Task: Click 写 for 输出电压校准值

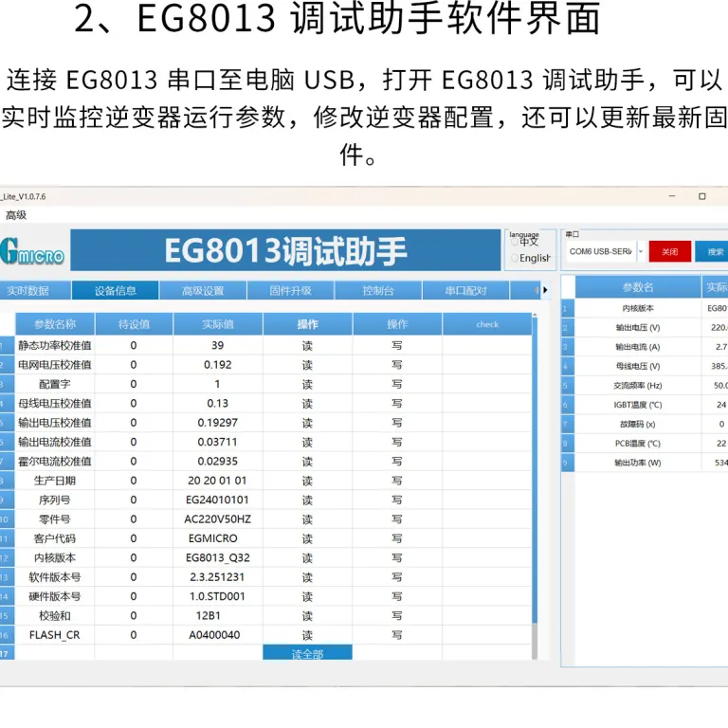Action: pyautogui.click(x=397, y=423)
